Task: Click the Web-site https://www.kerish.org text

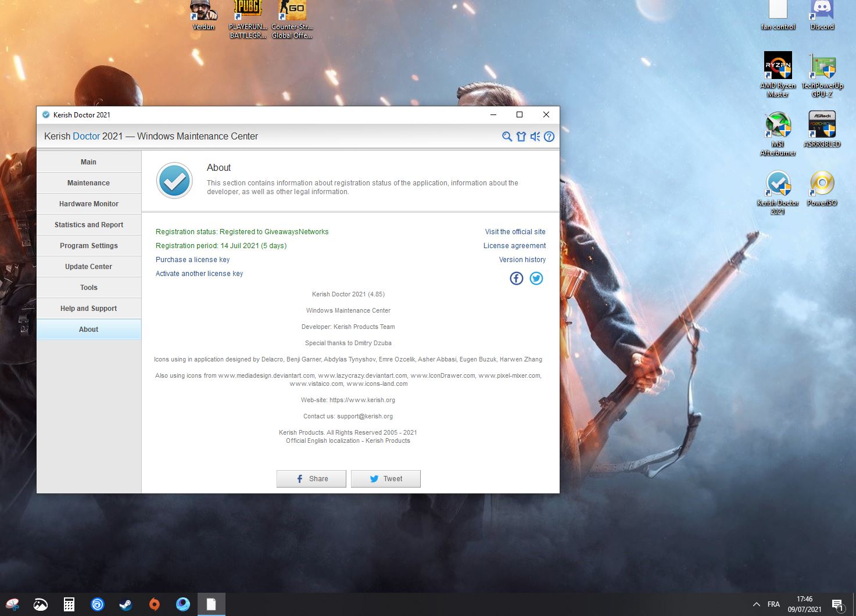Action: (348, 400)
